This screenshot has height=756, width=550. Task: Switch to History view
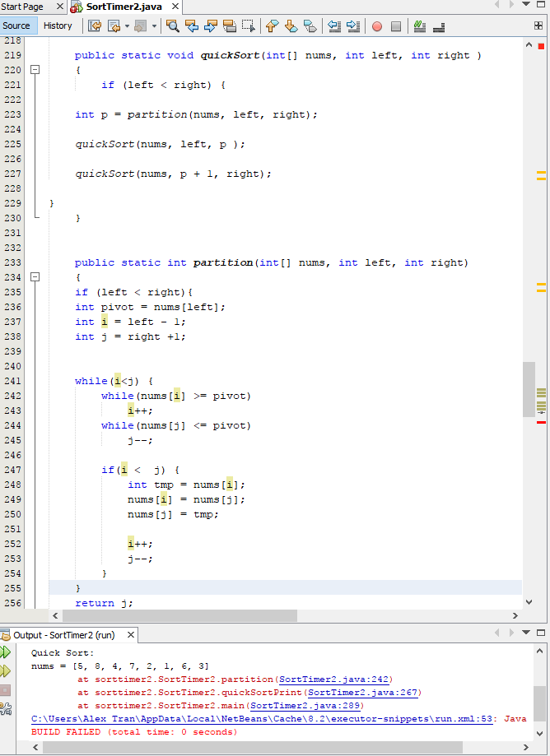point(58,26)
